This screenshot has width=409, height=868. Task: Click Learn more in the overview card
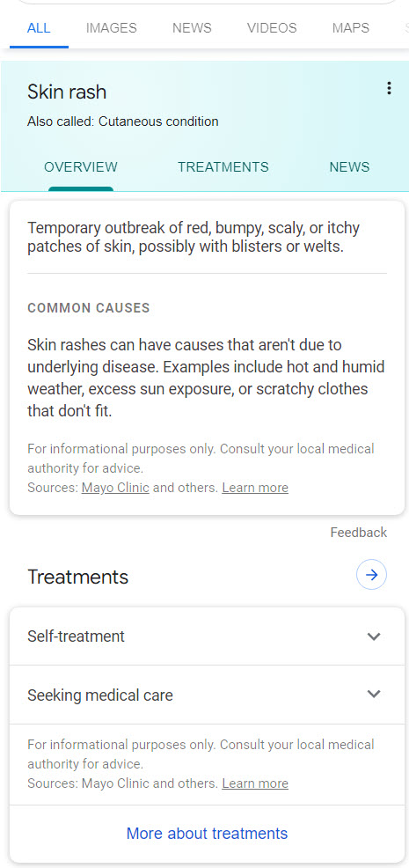tap(255, 488)
